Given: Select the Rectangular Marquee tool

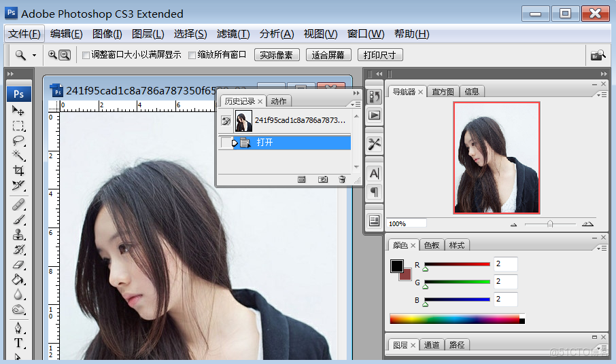Looking at the screenshot, I should point(18,126).
